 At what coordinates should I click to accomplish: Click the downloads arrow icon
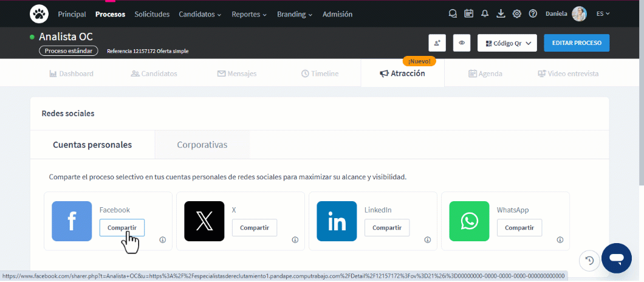tap(501, 14)
